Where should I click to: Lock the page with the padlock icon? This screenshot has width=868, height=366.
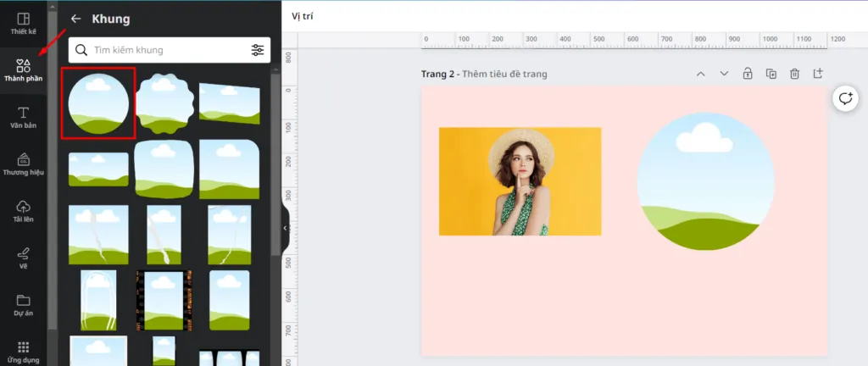click(x=748, y=74)
